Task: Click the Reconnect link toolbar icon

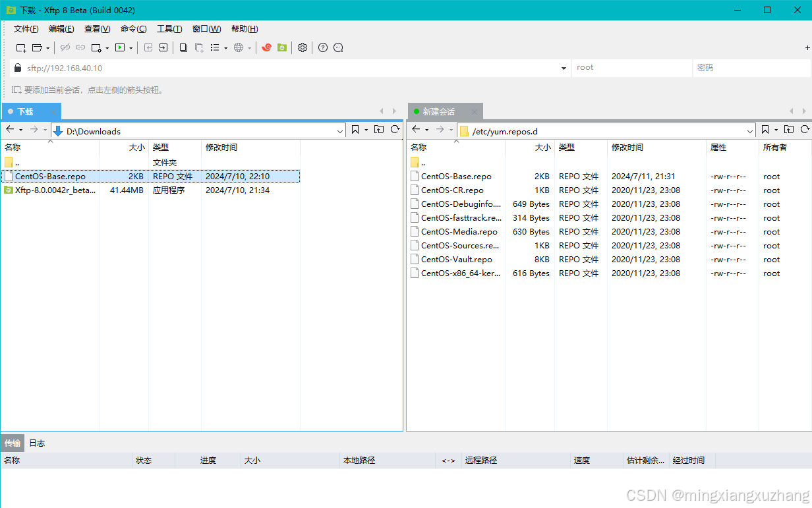Action: [x=80, y=47]
